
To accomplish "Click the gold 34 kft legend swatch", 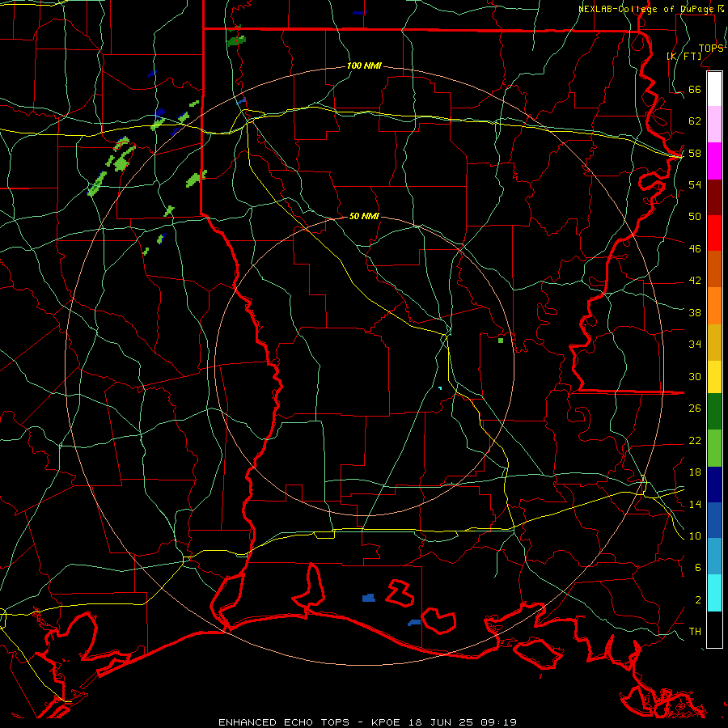I will [714, 342].
